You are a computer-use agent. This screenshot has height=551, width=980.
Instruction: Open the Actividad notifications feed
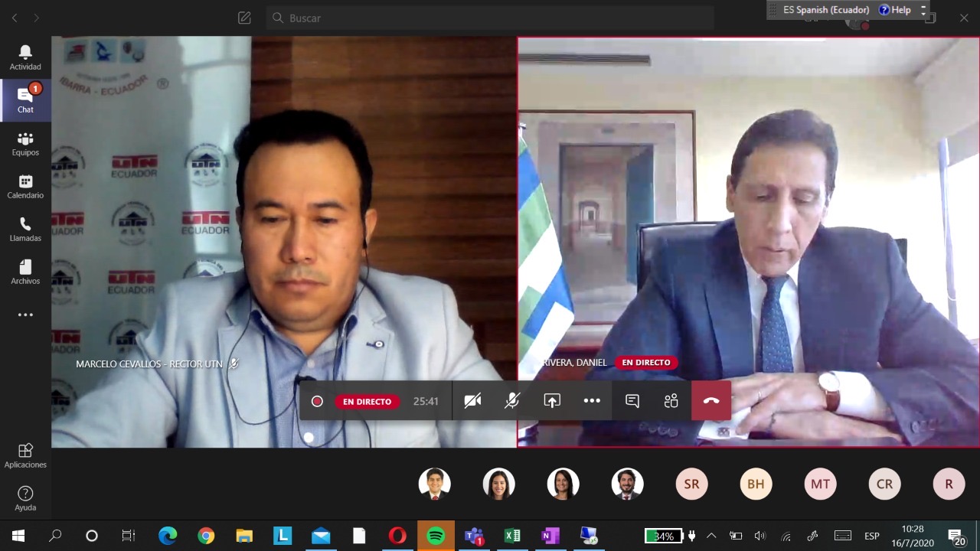[x=25, y=57]
